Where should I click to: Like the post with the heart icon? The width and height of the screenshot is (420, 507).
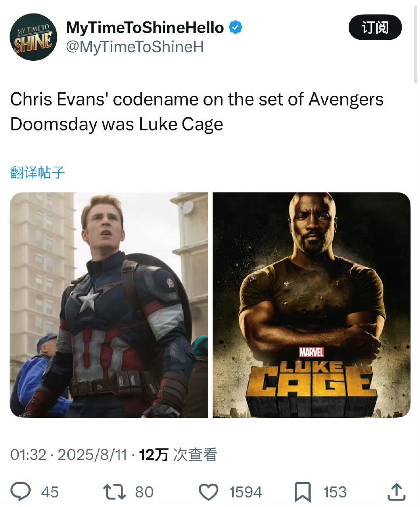[x=209, y=492]
